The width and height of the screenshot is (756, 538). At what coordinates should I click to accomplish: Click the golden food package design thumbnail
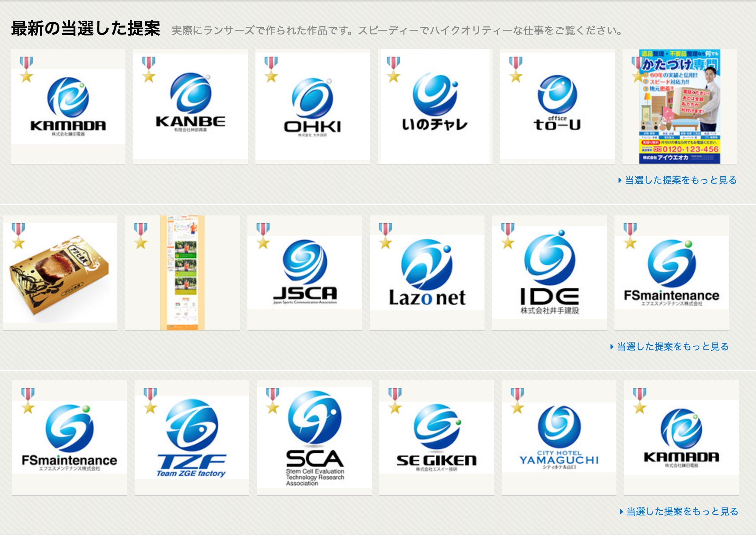click(60, 272)
